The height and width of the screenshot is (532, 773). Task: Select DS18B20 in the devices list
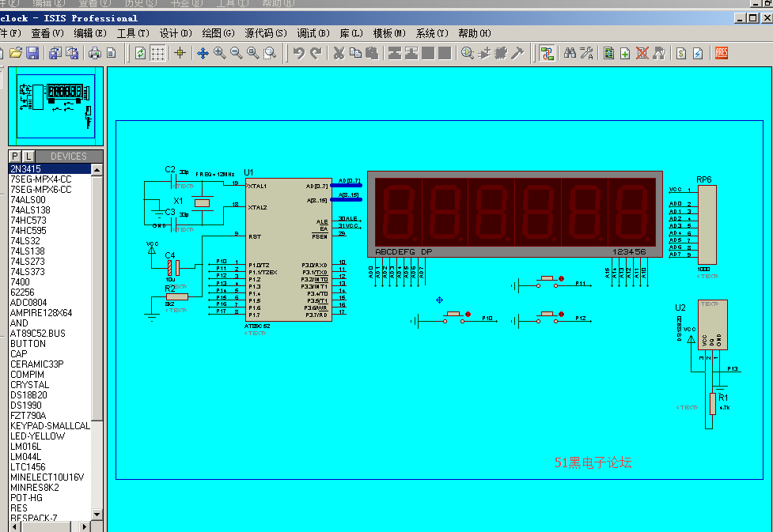pyautogui.click(x=50, y=395)
